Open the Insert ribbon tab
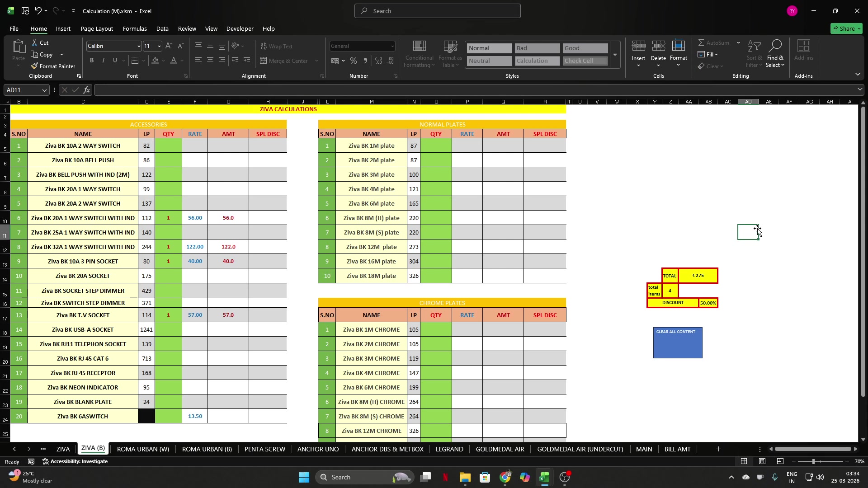 (63, 28)
